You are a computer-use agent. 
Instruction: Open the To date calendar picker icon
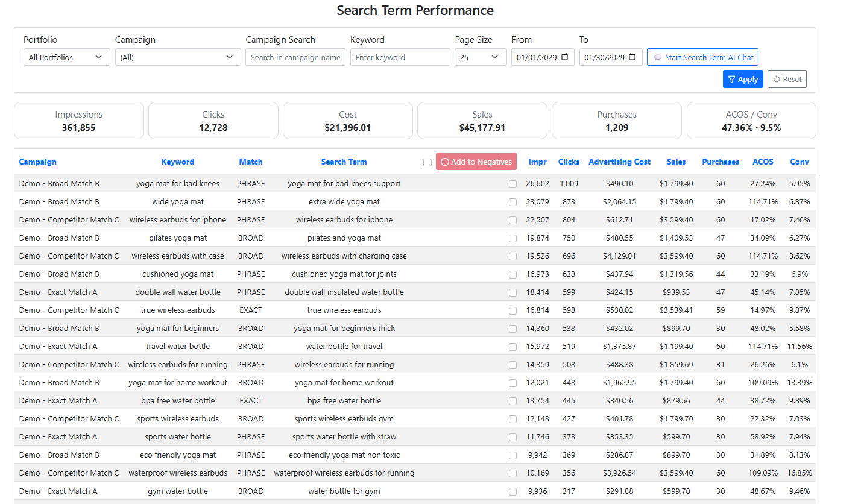tap(632, 57)
